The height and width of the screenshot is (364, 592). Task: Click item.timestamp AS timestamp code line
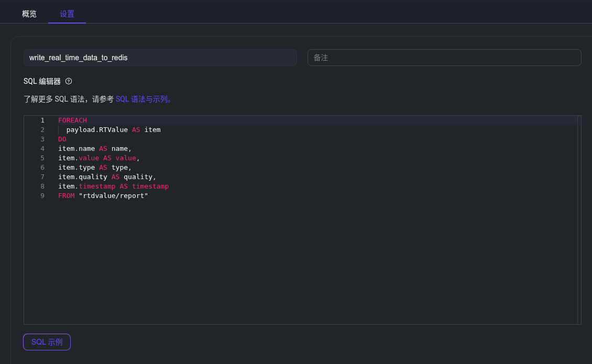(x=113, y=186)
